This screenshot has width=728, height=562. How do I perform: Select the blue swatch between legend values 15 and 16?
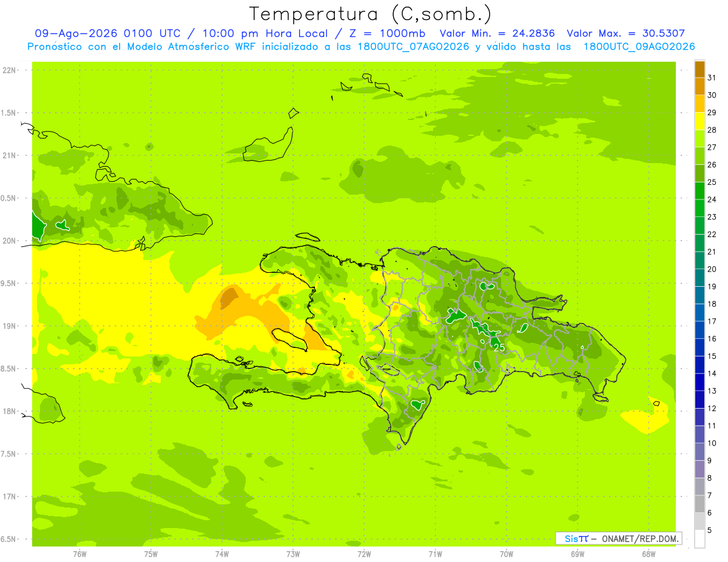699,347
